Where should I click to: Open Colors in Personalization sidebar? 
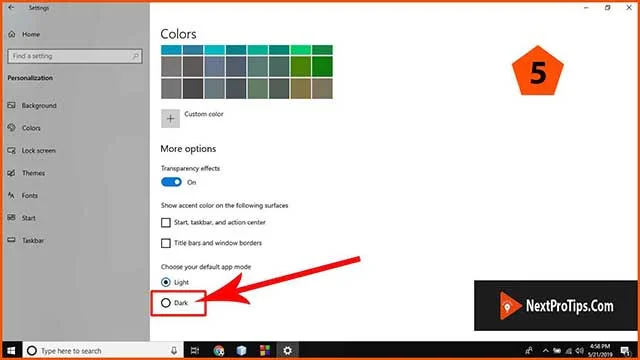pos(31,128)
